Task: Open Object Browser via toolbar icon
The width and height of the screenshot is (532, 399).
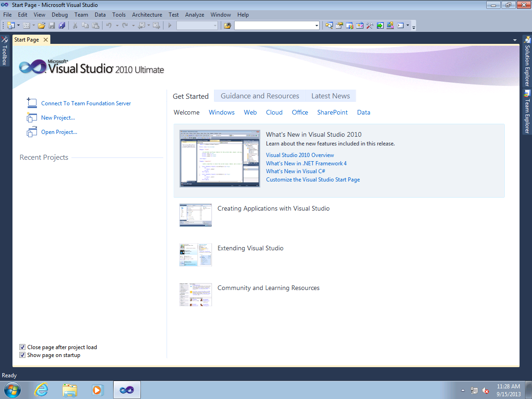Action: 360,25
